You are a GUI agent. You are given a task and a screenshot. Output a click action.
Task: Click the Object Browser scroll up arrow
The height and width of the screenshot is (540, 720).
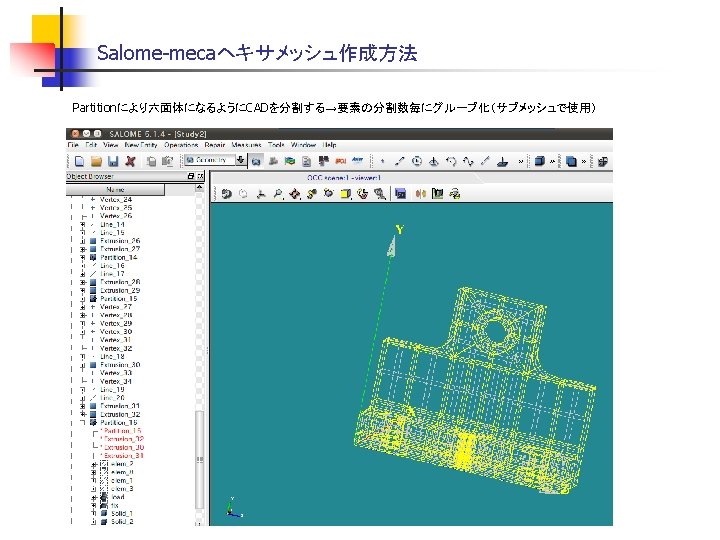199,188
